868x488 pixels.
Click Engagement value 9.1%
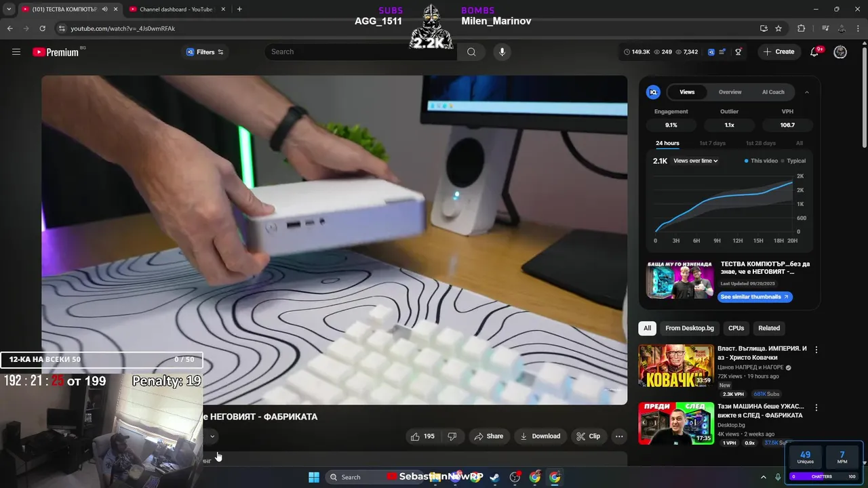coord(671,125)
